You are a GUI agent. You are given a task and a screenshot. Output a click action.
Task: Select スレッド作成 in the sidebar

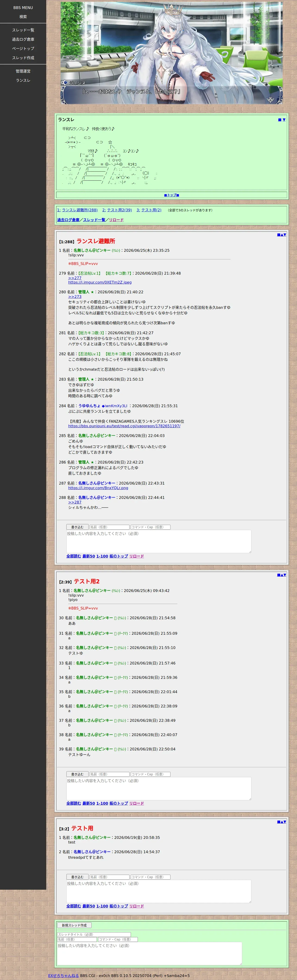pyautogui.click(x=23, y=58)
